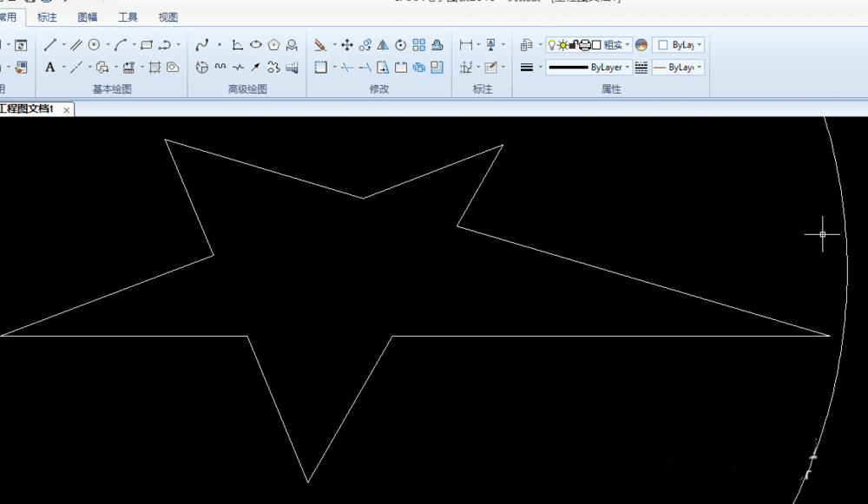This screenshot has height=504, width=868.
Task: Select the Rotate tool
Action: click(401, 45)
